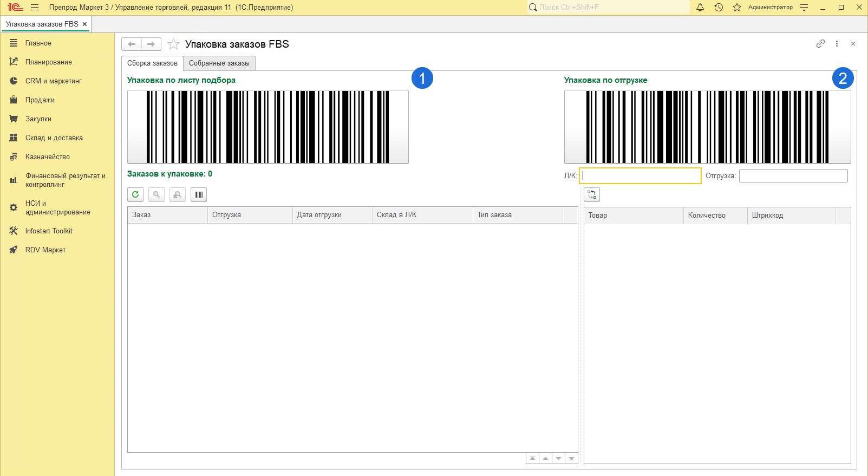Click the icon button above the Товар table

tap(592, 194)
